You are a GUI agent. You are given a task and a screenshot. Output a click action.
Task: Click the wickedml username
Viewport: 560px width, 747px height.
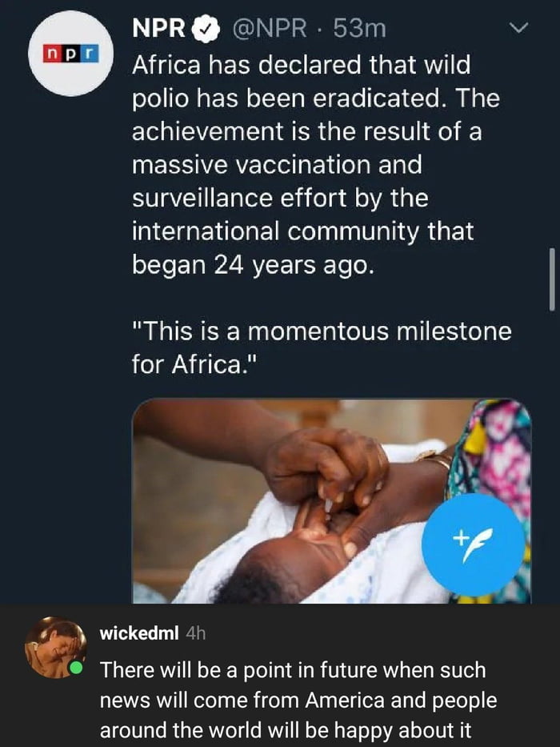139,633
